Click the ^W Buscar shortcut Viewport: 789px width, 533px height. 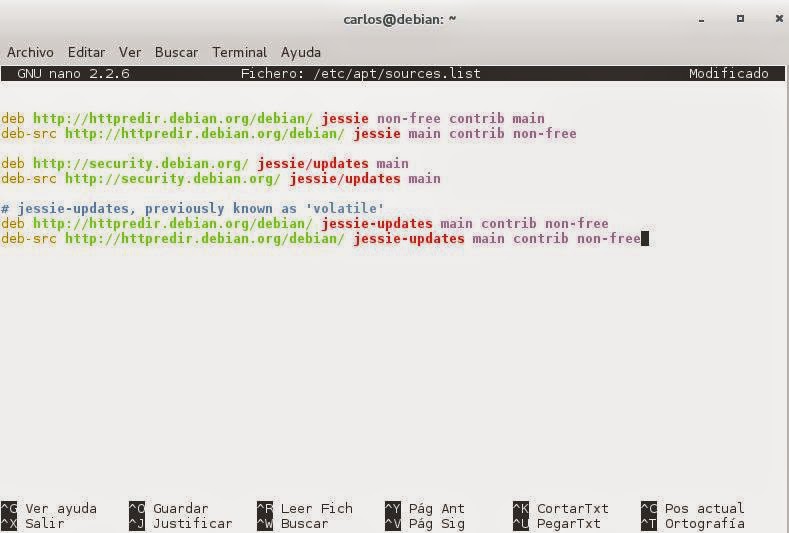(293, 523)
